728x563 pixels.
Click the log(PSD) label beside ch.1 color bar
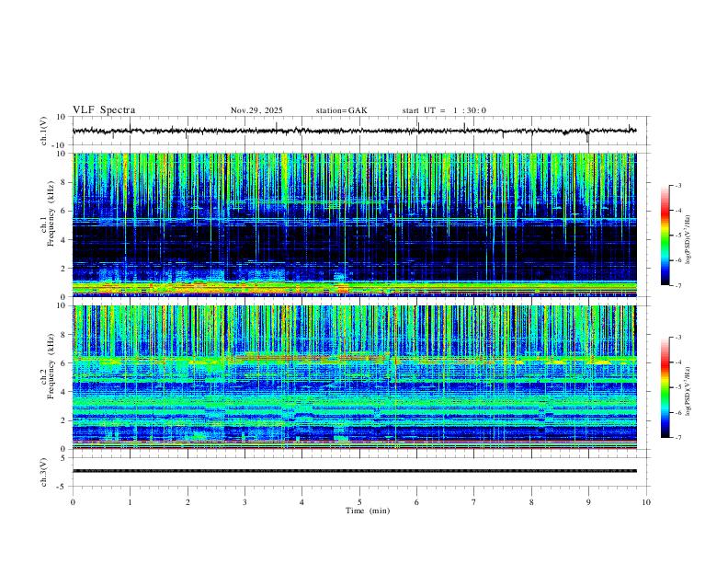(x=688, y=239)
